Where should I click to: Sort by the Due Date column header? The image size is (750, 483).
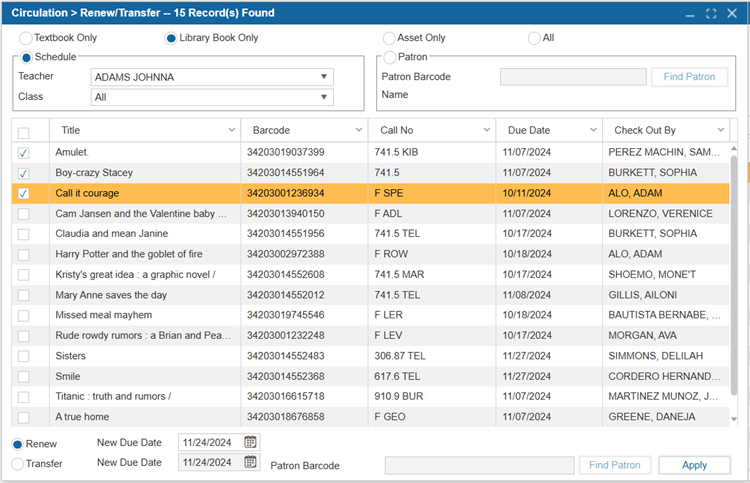529,130
